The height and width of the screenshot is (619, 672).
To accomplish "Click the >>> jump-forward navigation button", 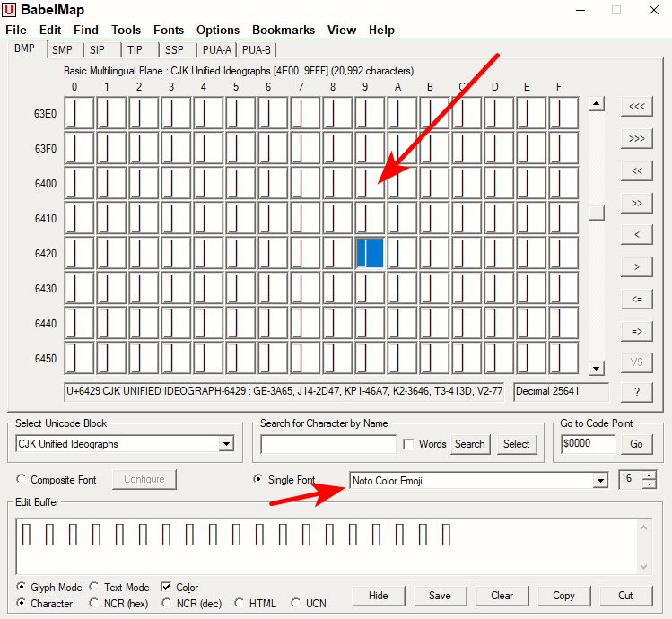I will point(636,138).
